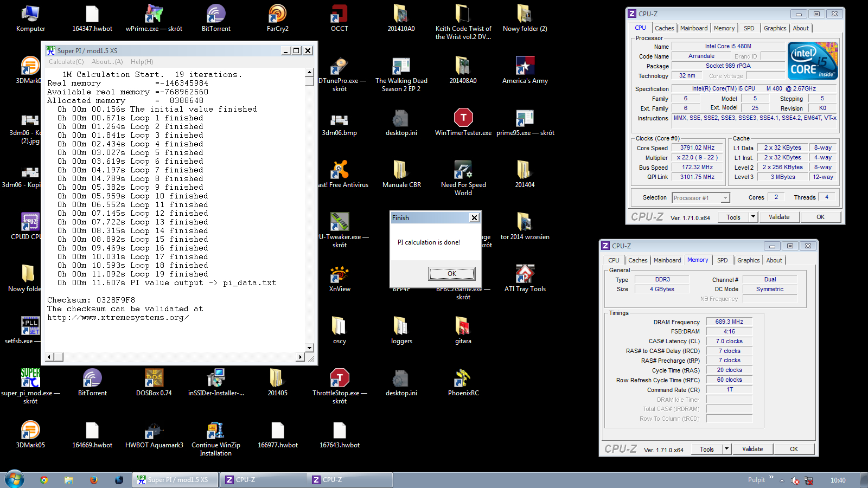Click OK in upper CPU-Z window
This screenshot has width=868, height=488.
pyautogui.click(x=820, y=217)
